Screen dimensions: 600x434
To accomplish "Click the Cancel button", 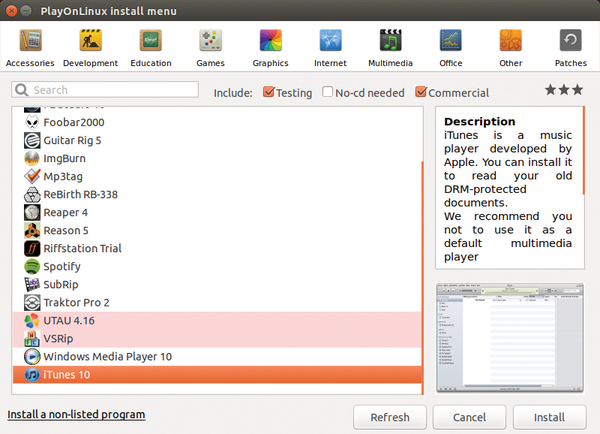I will (470, 417).
